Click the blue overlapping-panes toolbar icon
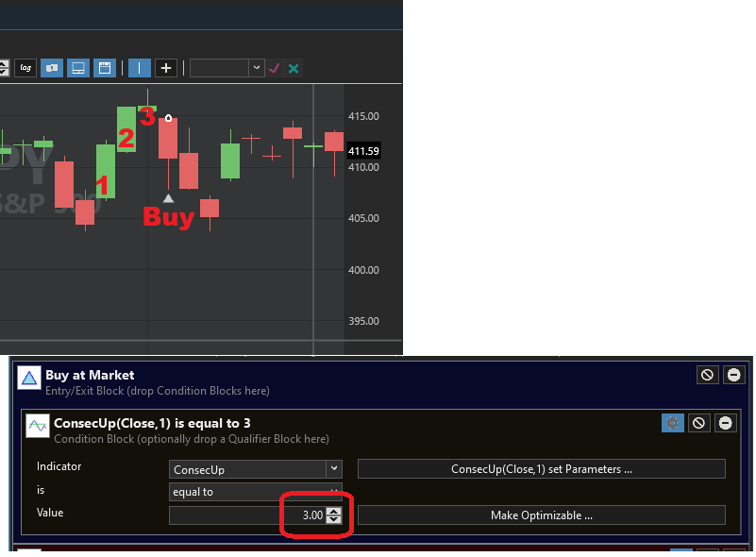Screen dimensions: 756x557 tap(52, 68)
